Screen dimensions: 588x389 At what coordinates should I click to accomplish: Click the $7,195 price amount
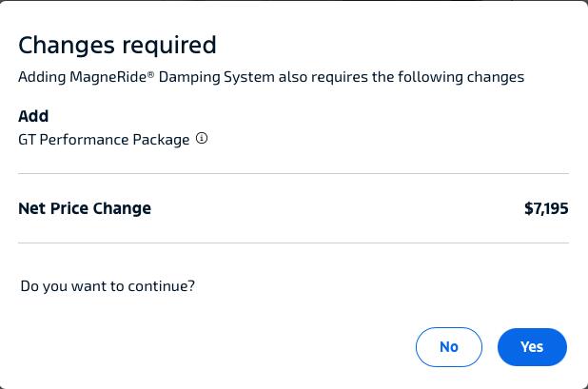click(x=546, y=208)
